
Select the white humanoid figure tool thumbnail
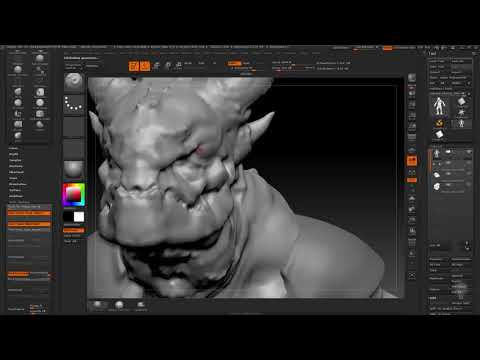[439, 106]
